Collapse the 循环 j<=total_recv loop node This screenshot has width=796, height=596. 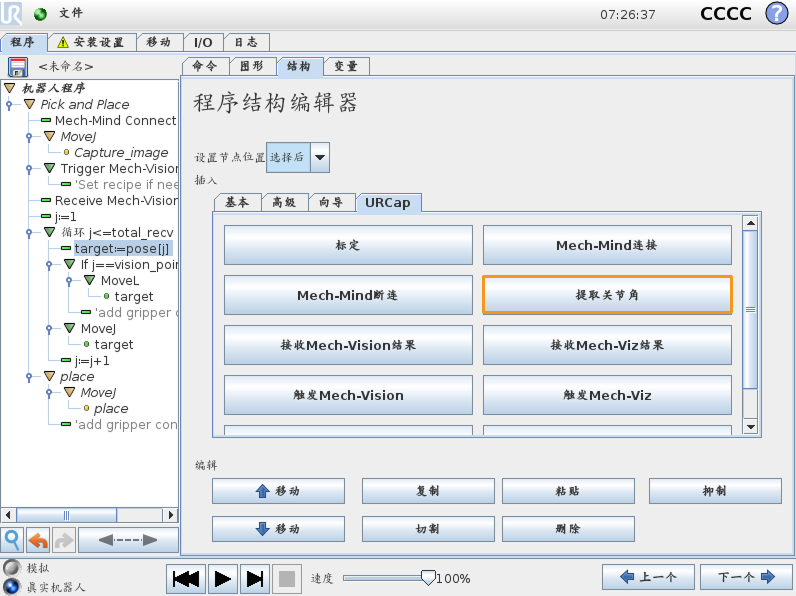49,232
